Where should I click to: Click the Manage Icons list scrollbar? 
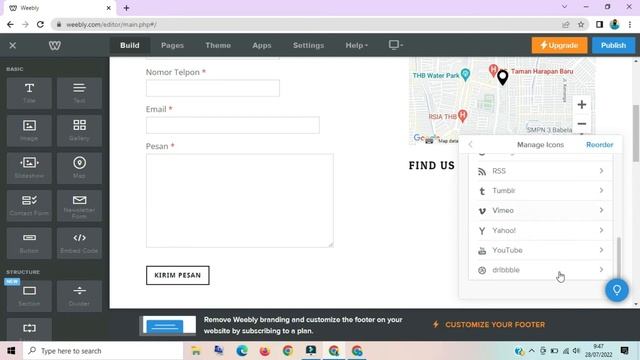pos(618,257)
